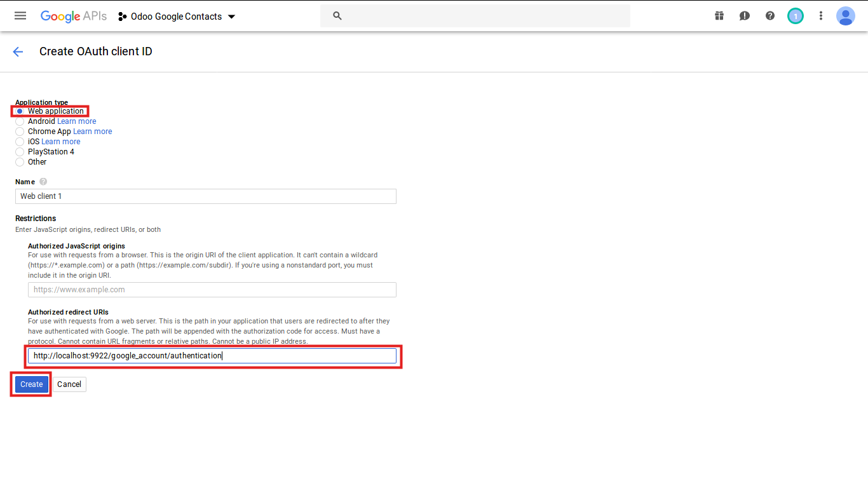This screenshot has width=868, height=488.
Task: Click the 'both' link under Restrictions
Action: point(154,229)
